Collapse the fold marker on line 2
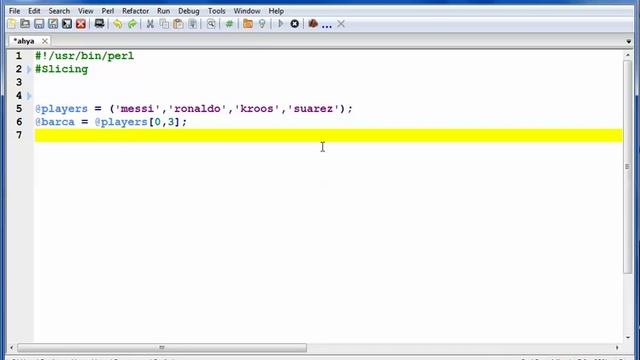The width and height of the screenshot is (640, 360). tap(29, 69)
